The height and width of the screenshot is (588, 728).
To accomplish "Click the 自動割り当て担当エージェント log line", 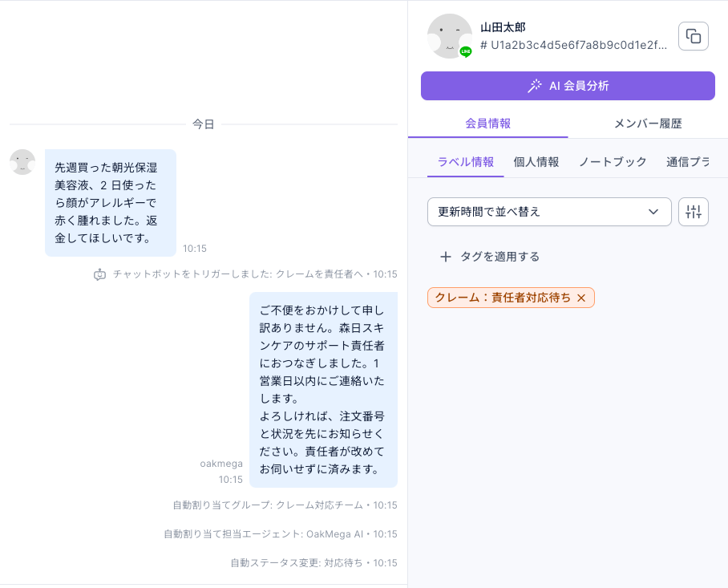I will coord(281,534).
